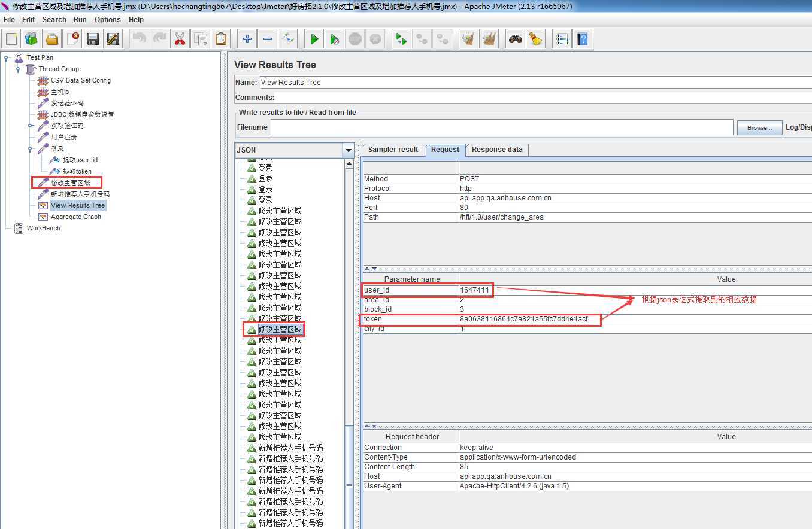Click the Close test plan icon
Image resolution: width=812 pixels, height=529 pixels.
72,39
